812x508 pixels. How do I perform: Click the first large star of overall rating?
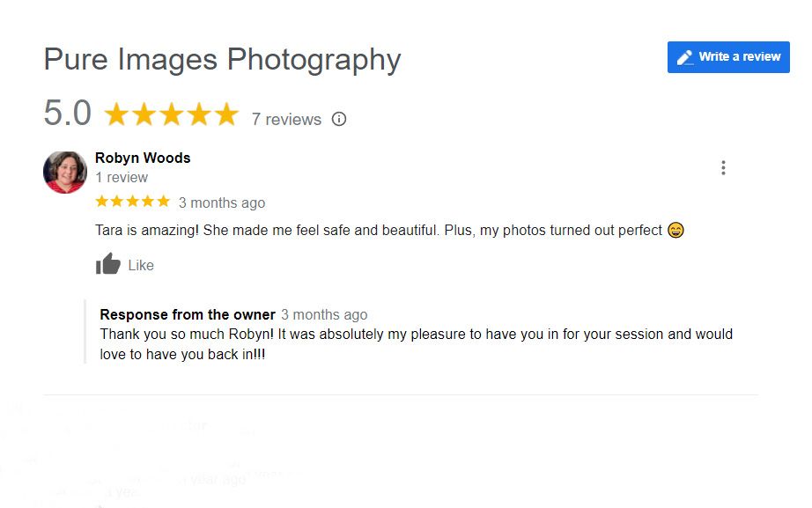point(116,114)
